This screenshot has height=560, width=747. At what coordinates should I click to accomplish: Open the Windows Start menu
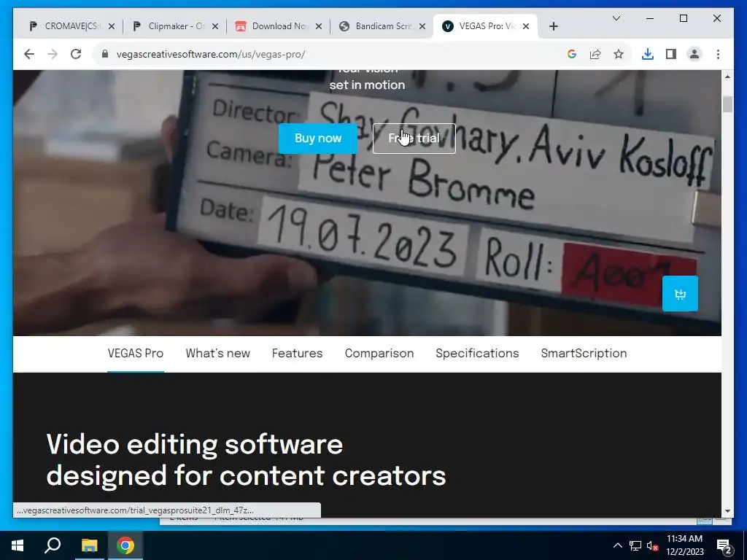tap(18, 545)
